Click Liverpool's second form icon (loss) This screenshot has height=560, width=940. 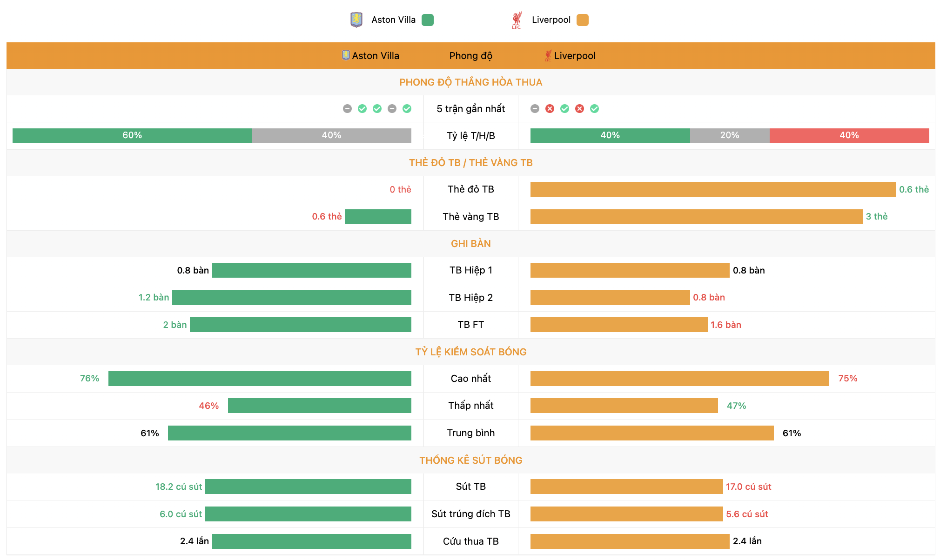550,109
